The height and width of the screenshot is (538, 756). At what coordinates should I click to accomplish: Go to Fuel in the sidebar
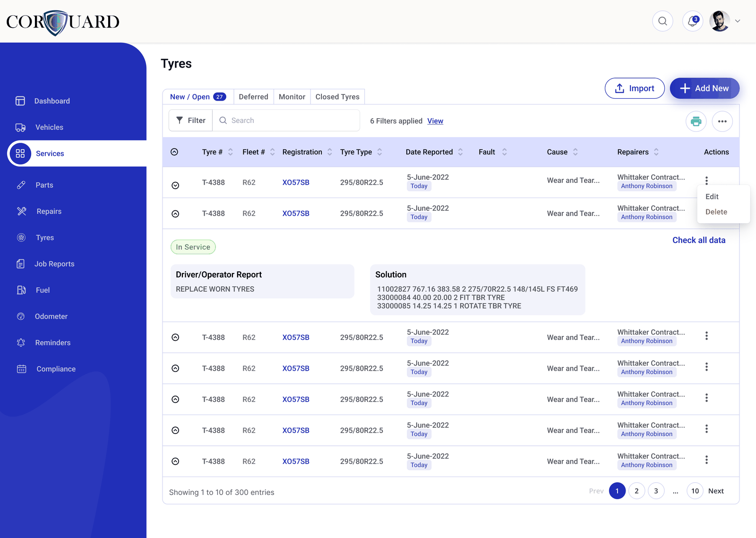click(43, 290)
